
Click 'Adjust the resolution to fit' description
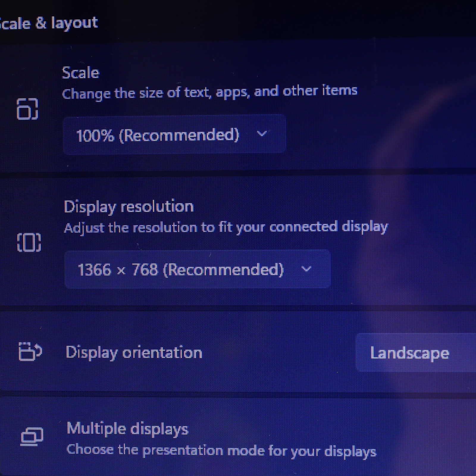pyautogui.click(x=226, y=228)
